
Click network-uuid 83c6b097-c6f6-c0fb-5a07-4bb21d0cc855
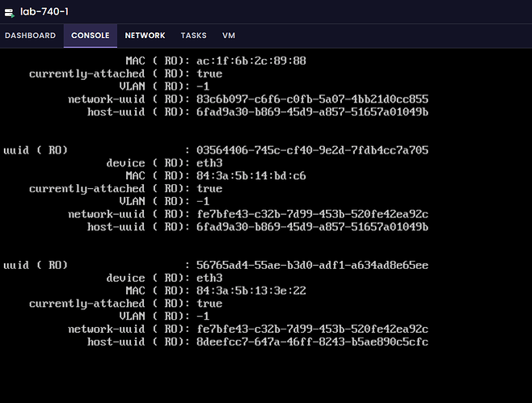click(x=312, y=99)
